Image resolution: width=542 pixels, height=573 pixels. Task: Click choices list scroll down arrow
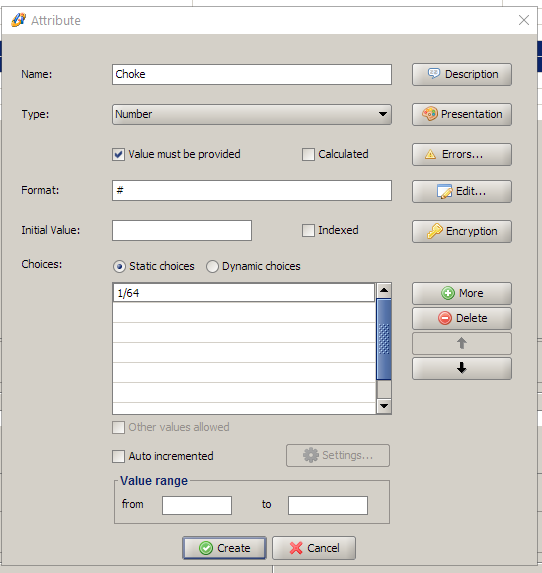384,406
